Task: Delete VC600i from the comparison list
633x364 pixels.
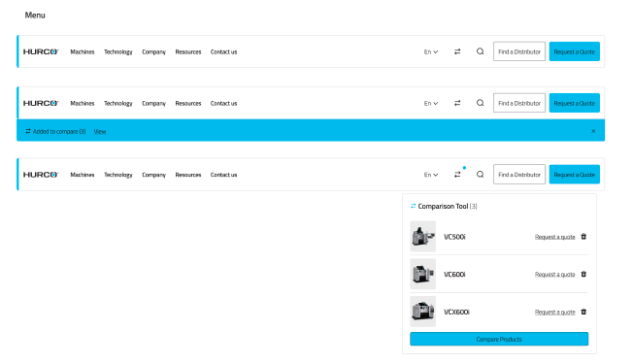Action: pos(583,274)
